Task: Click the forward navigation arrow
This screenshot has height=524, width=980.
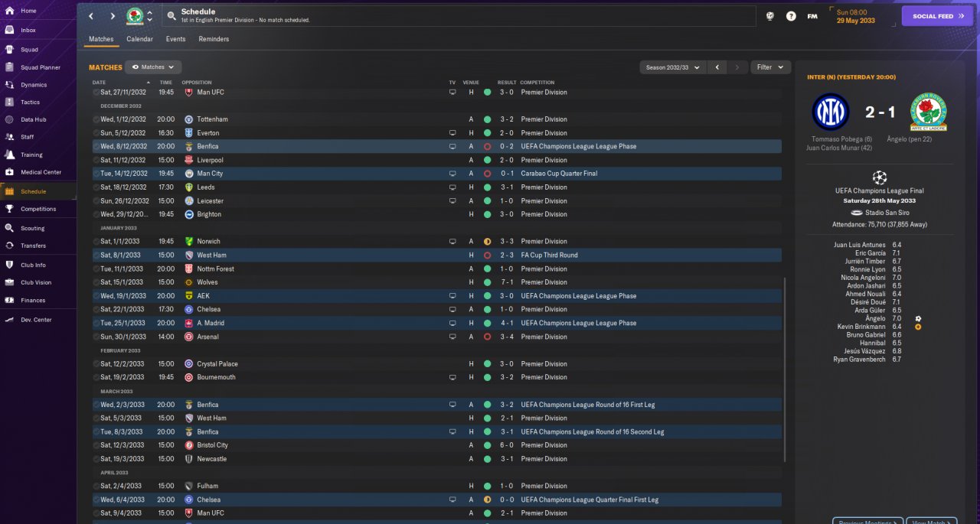Action: [113, 15]
